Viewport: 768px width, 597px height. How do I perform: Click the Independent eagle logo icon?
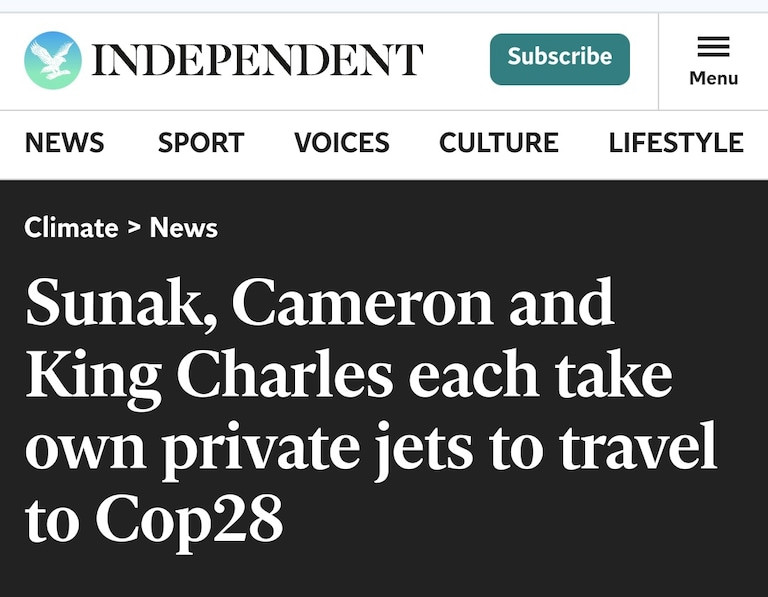pos(53,60)
